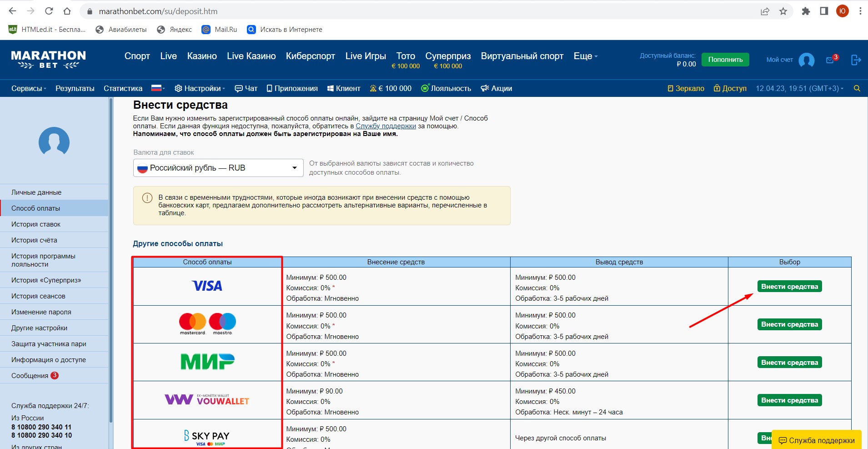Click the logout icon in header

coord(856,60)
